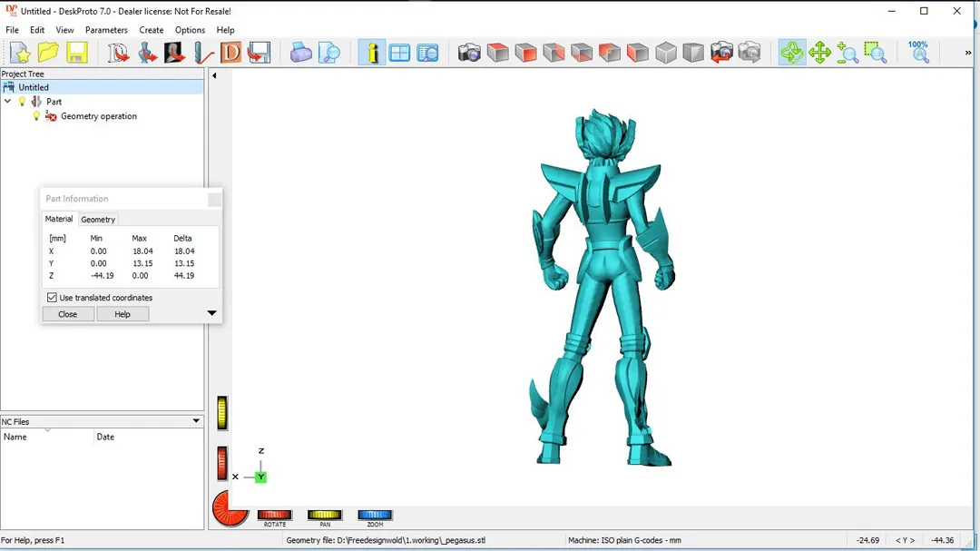Open the NC Files dropdown arrow
The height and width of the screenshot is (551, 980).
point(196,421)
